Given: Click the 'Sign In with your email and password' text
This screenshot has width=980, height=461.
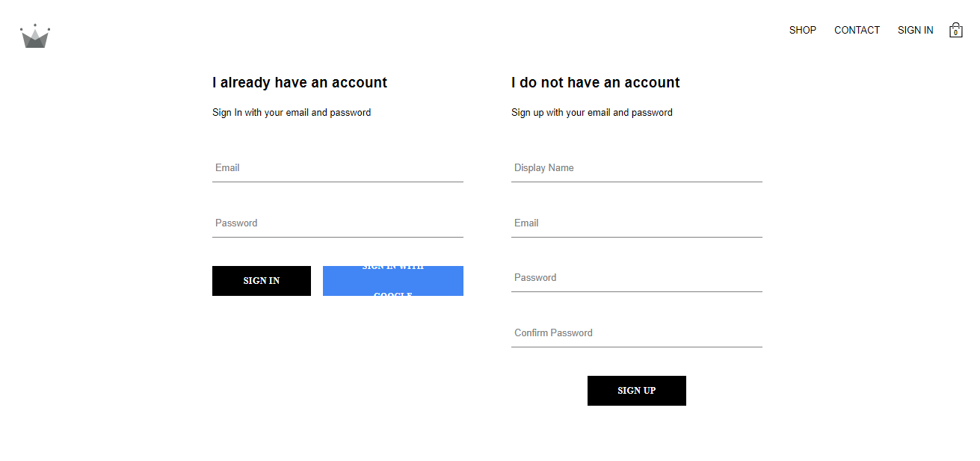Looking at the screenshot, I should (292, 113).
